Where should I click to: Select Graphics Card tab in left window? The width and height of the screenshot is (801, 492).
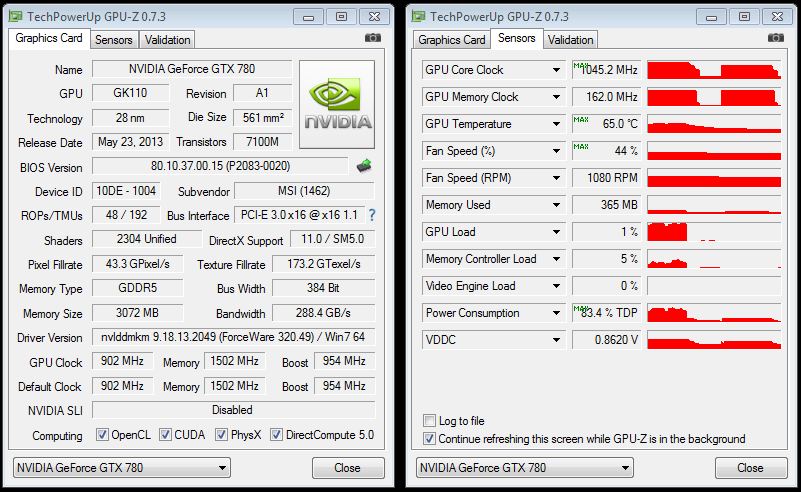pyautogui.click(x=49, y=38)
